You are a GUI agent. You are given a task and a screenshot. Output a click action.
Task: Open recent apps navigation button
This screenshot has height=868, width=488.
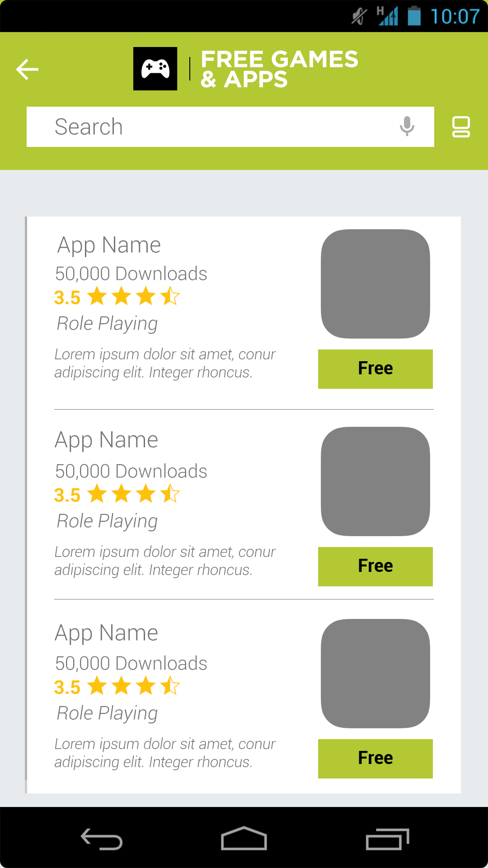coord(387,839)
